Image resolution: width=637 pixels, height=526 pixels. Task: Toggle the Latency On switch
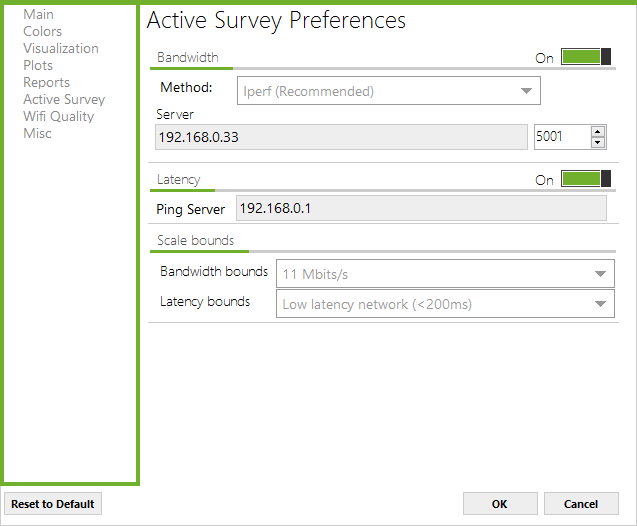pyautogui.click(x=586, y=178)
